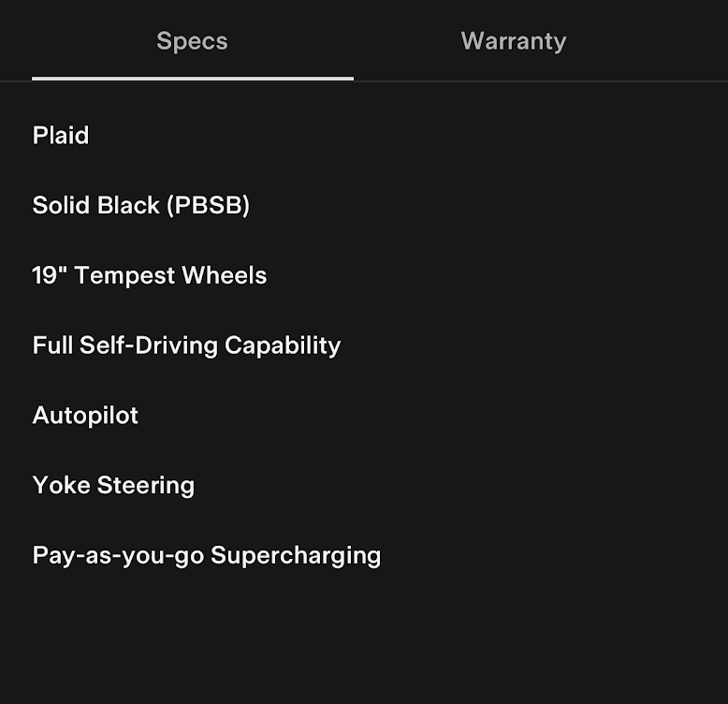Viewport: 728px width, 704px height.
Task: Switch to the Warranty tab
Action: [513, 41]
